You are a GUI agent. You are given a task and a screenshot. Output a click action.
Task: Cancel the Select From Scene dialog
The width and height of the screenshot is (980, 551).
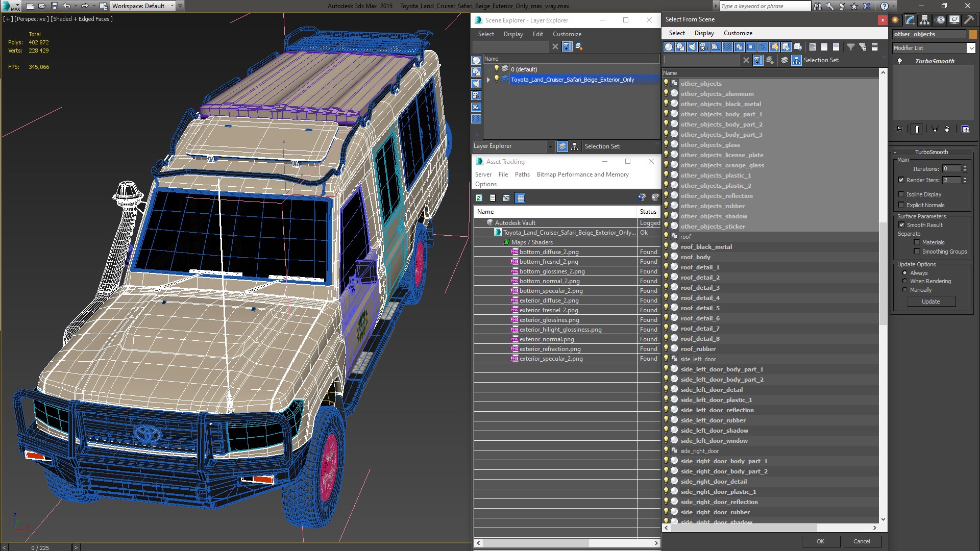(x=862, y=541)
